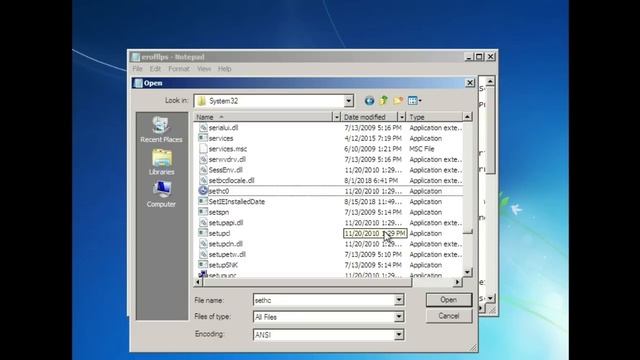640x360 pixels.
Task: Click the System32 folder icon in Look in
Action: point(202,101)
